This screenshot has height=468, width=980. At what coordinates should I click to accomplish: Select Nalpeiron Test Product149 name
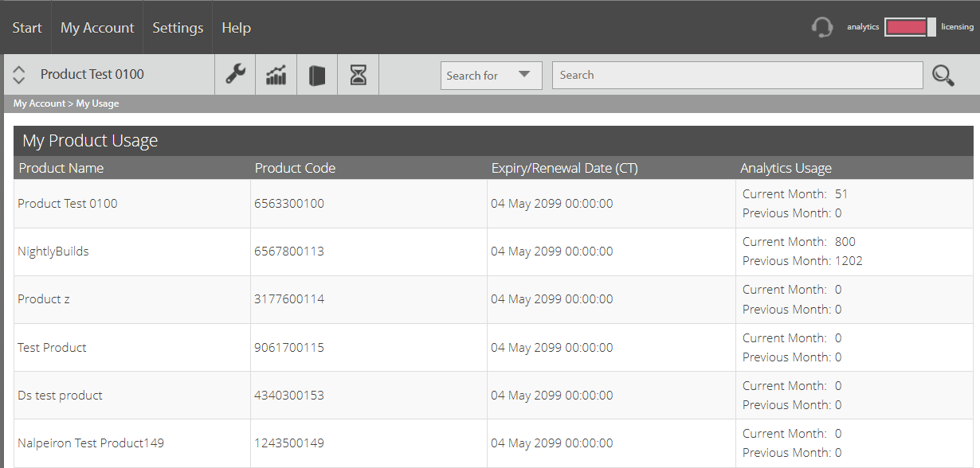click(x=91, y=443)
